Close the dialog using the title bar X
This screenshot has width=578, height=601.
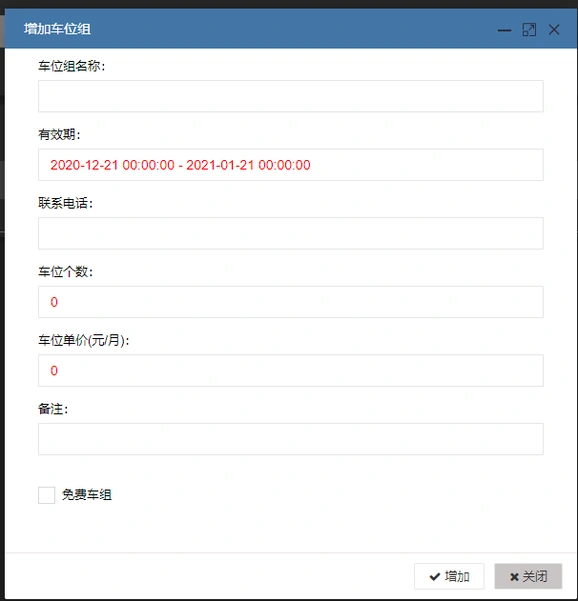pos(554,30)
